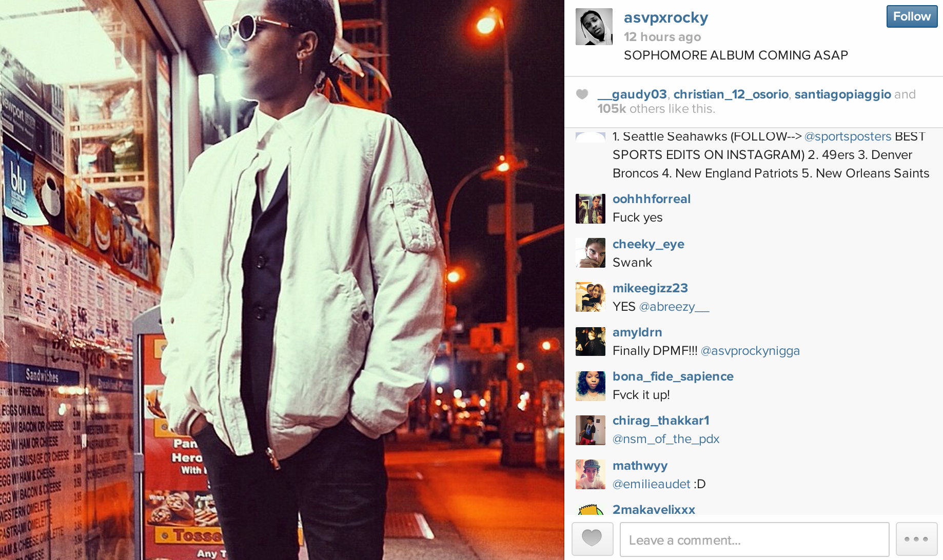
Task: Open the asvpxrocky username link
Action: coord(666,17)
